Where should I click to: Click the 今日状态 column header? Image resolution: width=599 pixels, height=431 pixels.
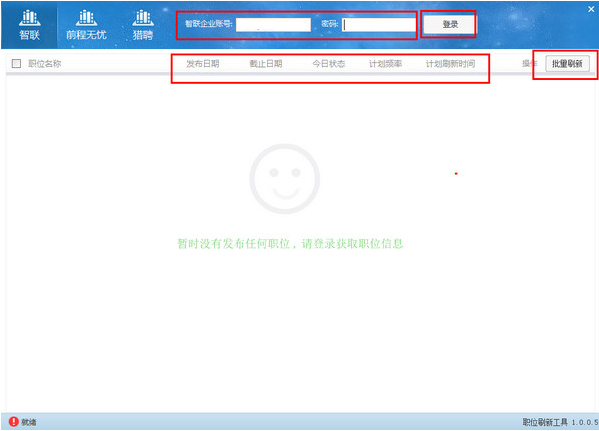(329, 64)
